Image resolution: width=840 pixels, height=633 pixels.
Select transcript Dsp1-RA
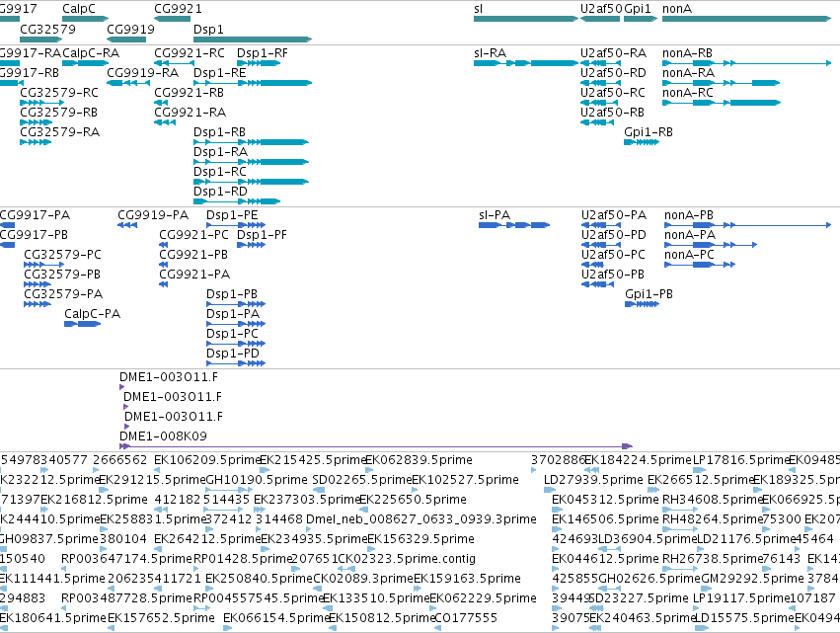(x=252, y=162)
